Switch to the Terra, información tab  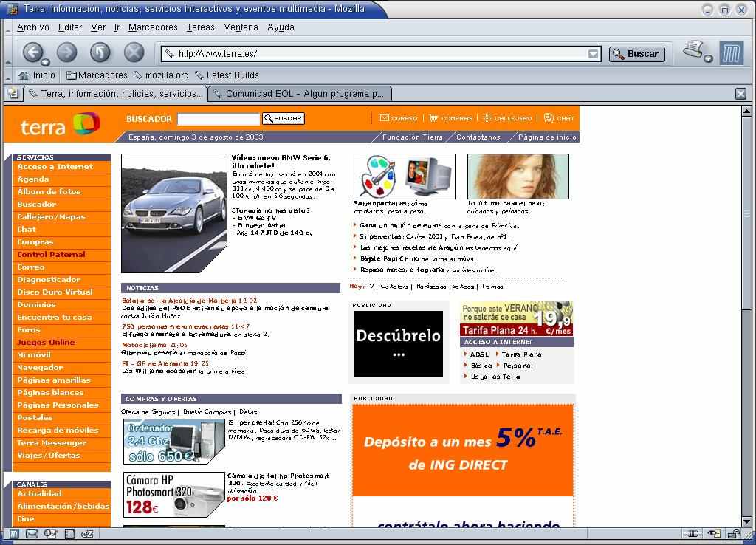[x=116, y=94]
